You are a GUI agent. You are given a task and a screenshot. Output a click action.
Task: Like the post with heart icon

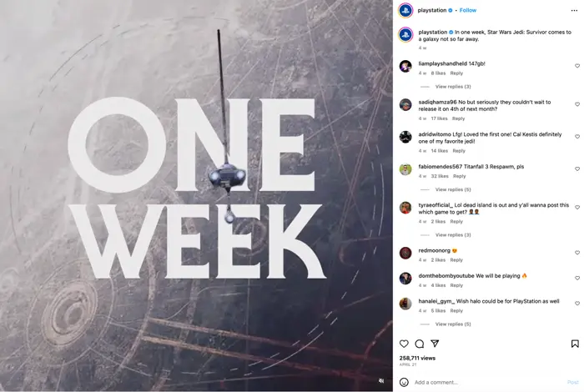tap(404, 344)
